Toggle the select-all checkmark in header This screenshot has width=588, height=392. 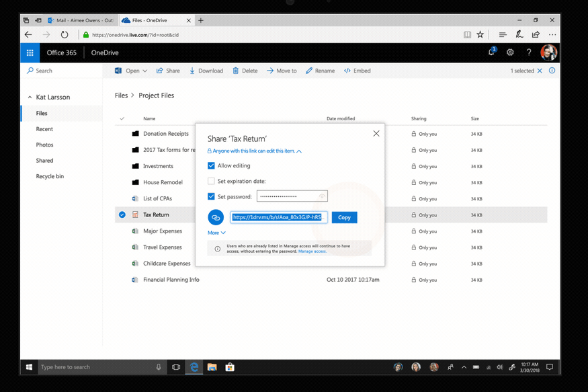(x=122, y=118)
